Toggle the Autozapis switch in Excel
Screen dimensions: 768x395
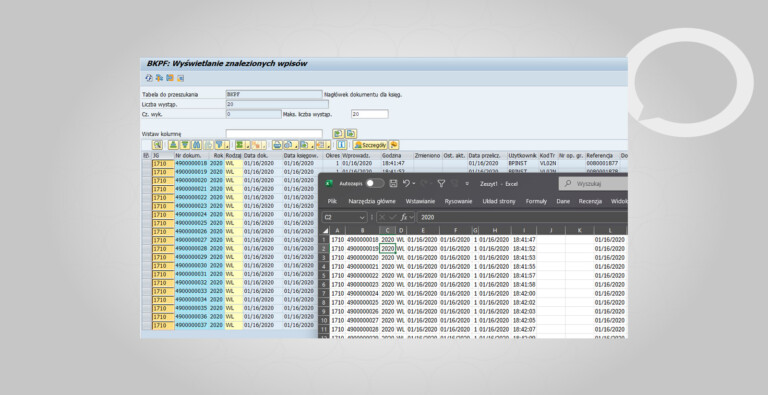(375, 183)
